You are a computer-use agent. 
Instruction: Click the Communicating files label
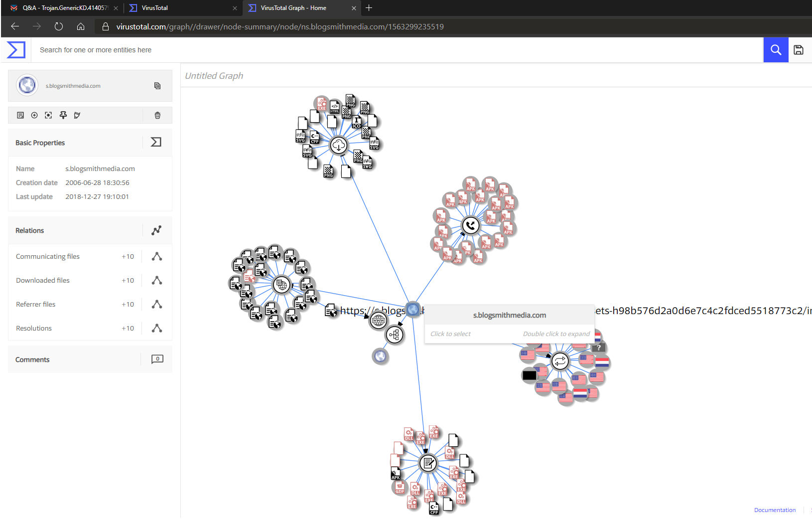click(x=48, y=256)
